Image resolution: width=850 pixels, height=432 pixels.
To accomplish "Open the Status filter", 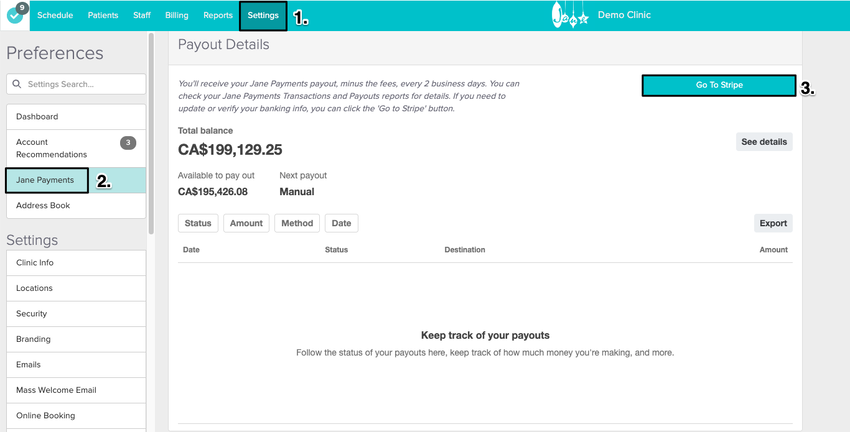I will pos(198,223).
